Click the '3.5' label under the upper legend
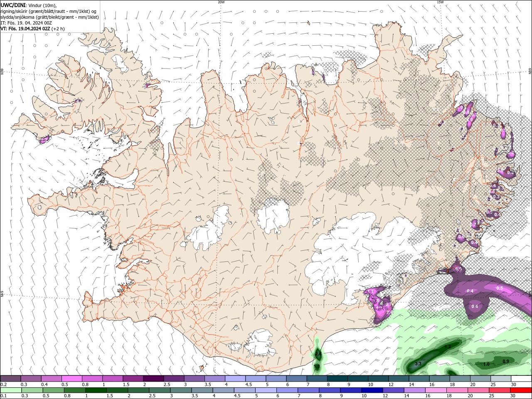 pyautogui.click(x=207, y=384)
